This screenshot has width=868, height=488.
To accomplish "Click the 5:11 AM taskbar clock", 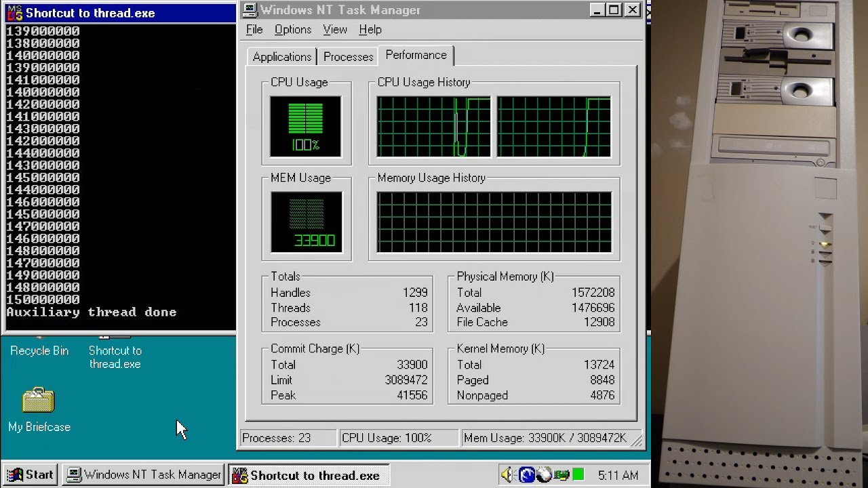I will tap(618, 476).
